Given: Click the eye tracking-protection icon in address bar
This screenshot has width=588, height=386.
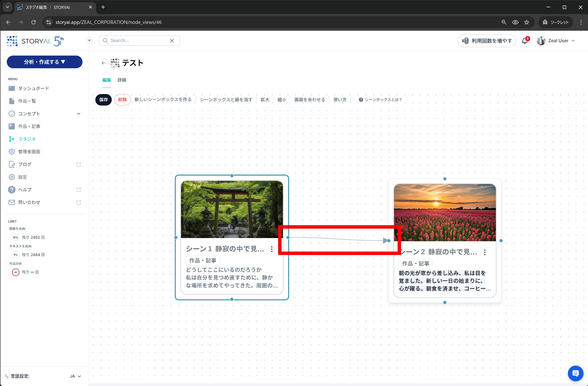Looking at the screenshot, I should coord(515,22).
